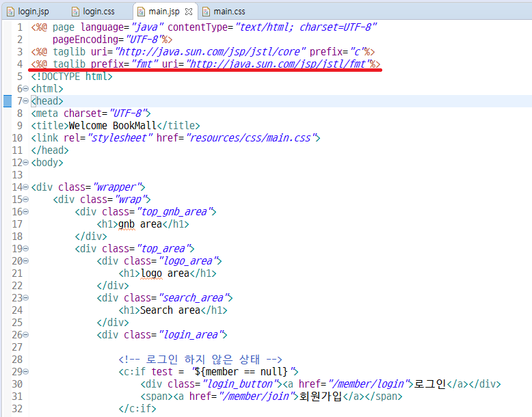Click line number 27 in the gutter
532x417 pixels.
[x=17, y=347]
